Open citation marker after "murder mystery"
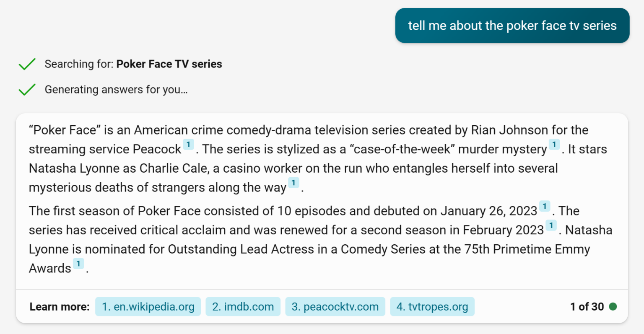Screen dimensions: 644x334 point(554,145)
